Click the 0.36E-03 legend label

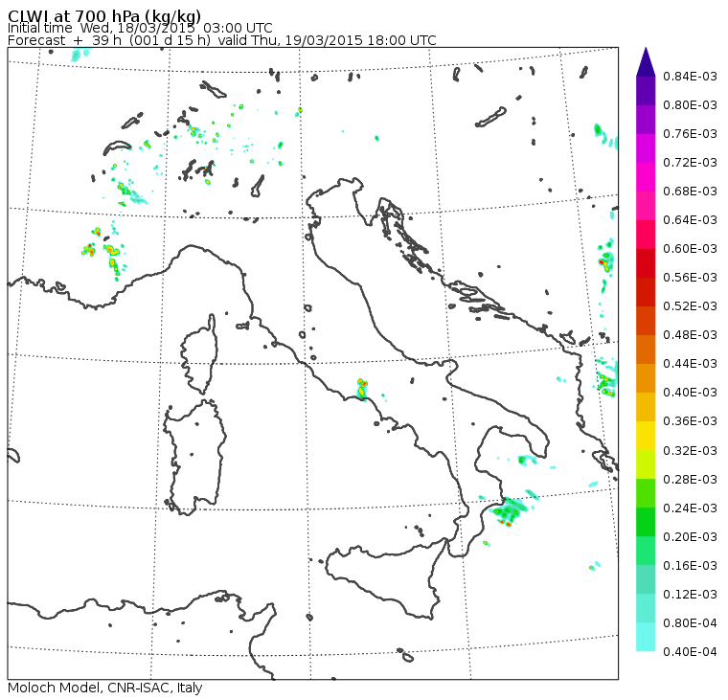tap(690, 421)
